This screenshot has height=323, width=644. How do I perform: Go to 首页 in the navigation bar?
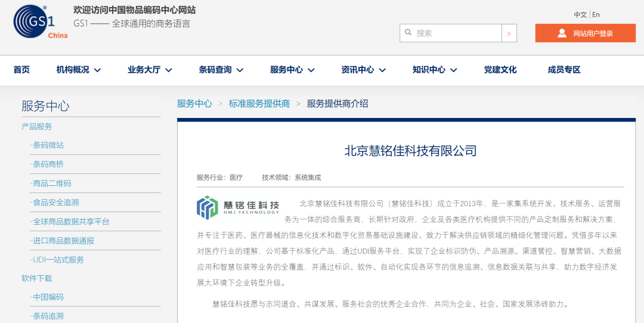[x=21, y=70]
